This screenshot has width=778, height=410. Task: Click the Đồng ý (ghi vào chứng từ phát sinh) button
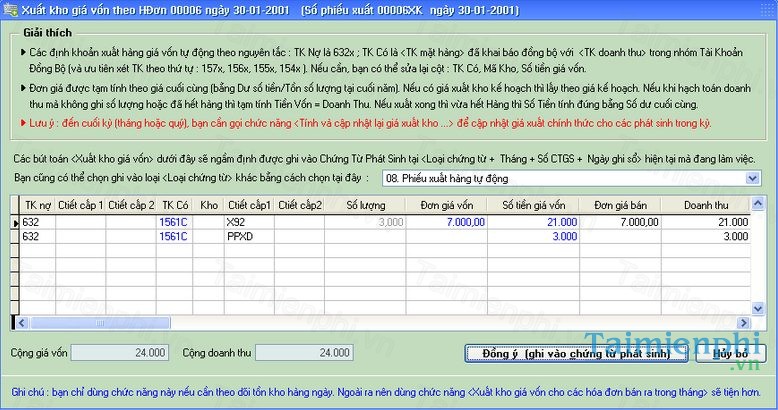click(x=574, y=354)
